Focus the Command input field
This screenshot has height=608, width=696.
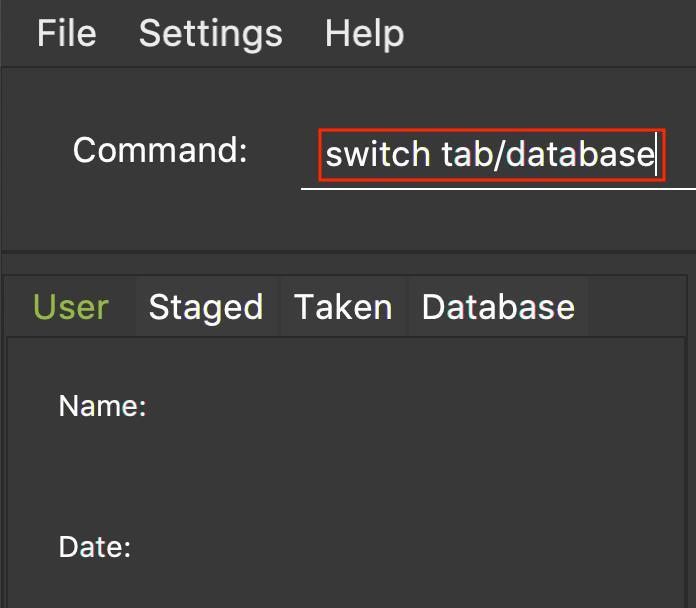[498, 155]
